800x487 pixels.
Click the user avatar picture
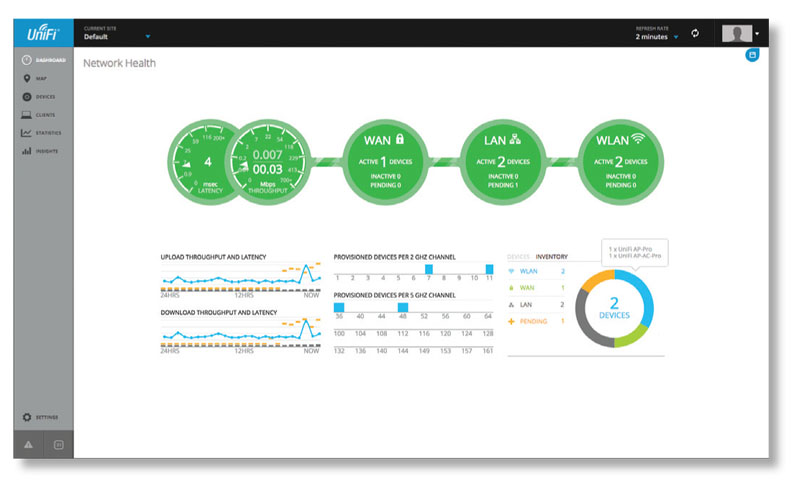coord(737,34)
